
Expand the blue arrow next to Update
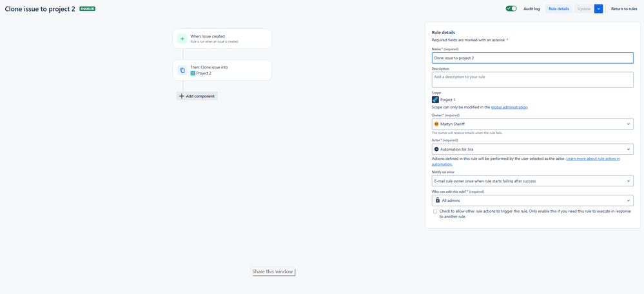click(598, 8)
